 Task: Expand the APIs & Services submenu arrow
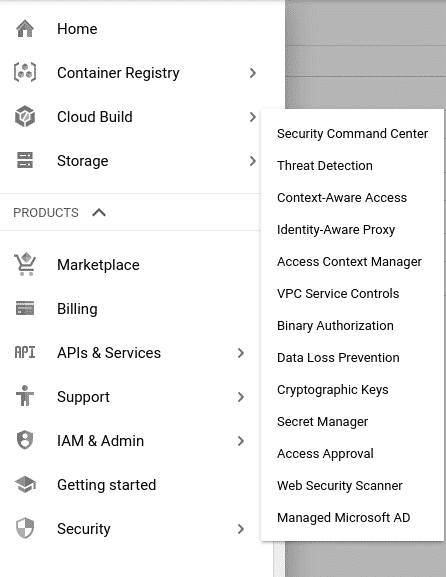click(x=241, y=353)
